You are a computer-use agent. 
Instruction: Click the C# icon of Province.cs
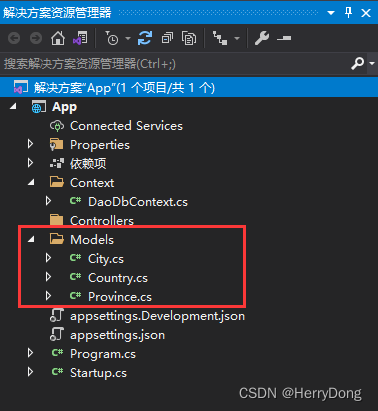pos(75,295)
